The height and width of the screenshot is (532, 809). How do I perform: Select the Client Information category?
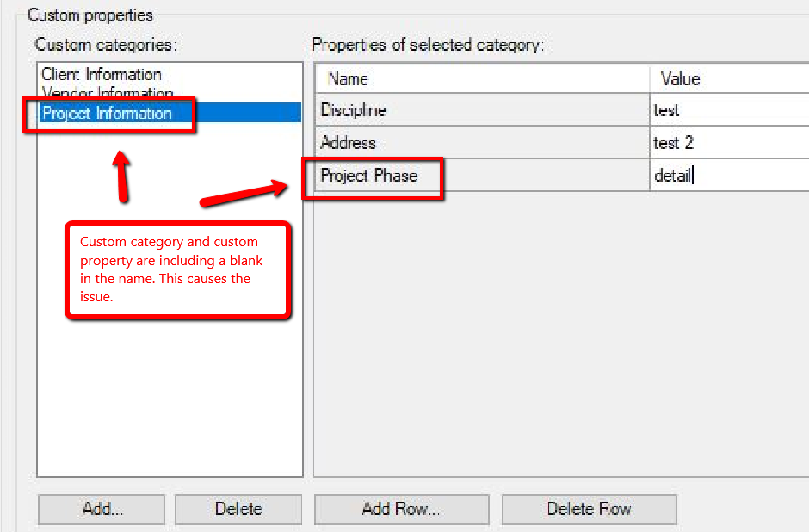tap(101, 74)
